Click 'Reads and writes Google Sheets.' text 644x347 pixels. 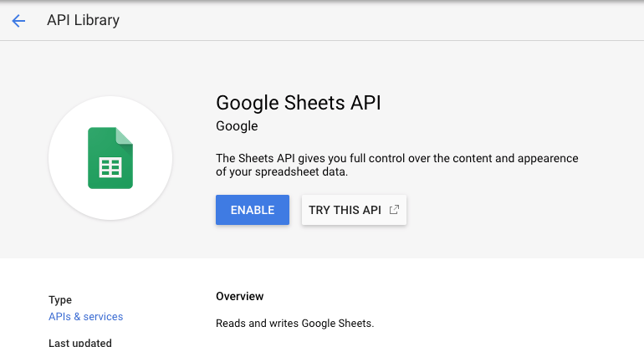point(295,324)
